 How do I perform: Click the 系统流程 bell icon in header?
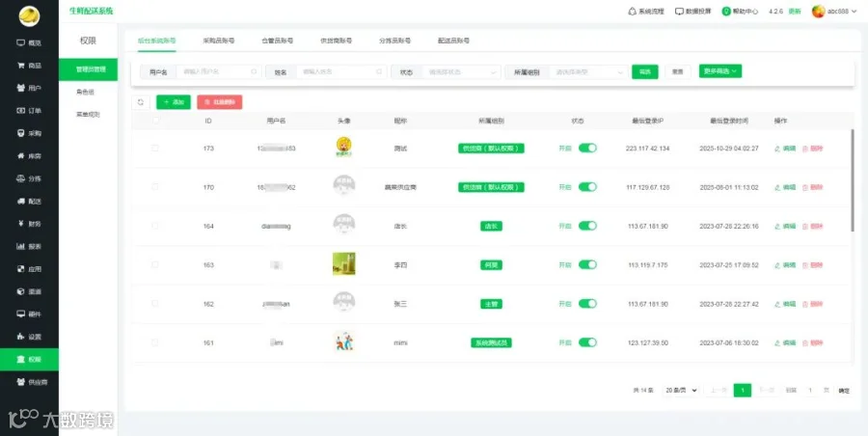[632, 11]
